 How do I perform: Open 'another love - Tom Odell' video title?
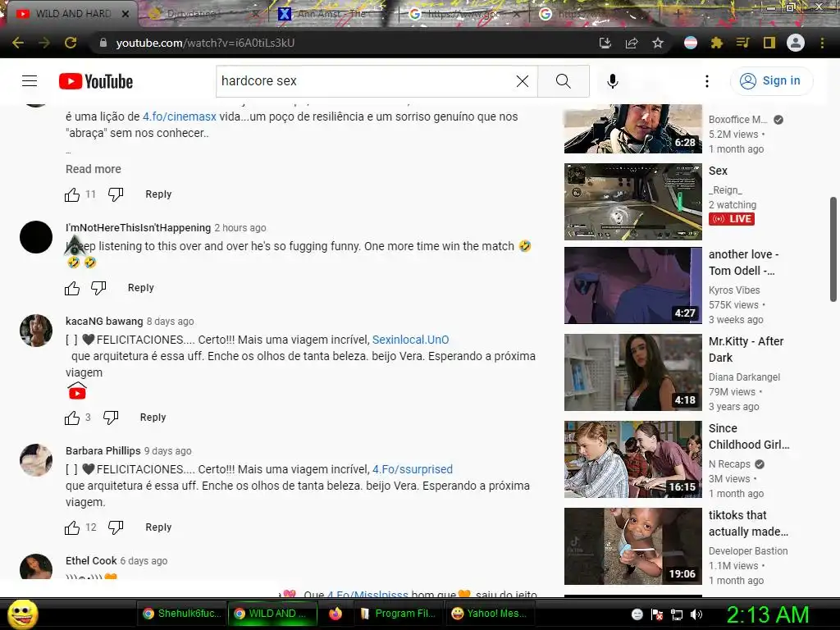743,262
